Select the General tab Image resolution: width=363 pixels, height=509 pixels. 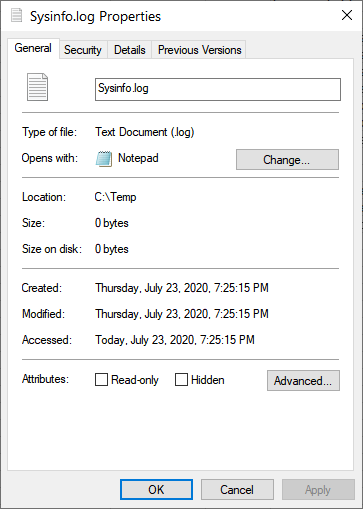pos(33,48)
